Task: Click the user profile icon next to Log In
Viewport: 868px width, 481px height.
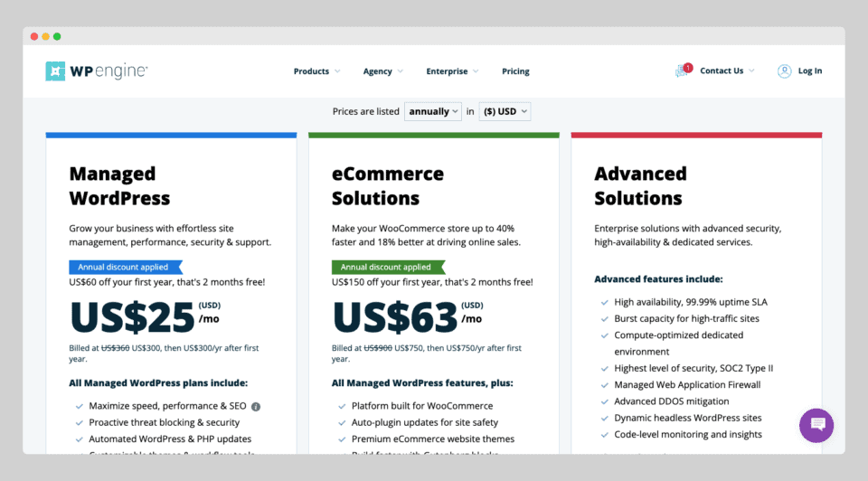Action: pos(784,71)
